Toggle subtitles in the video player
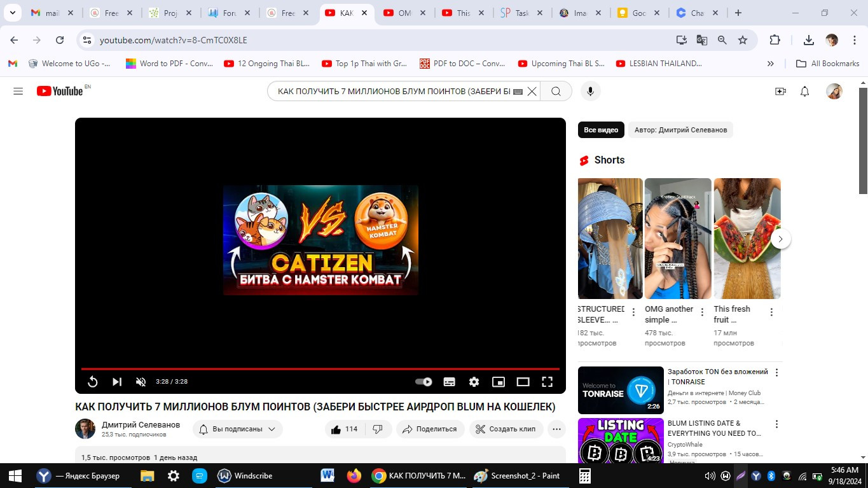Screen dimensions: 868x488 pyautogui.click(x=449, y=382)
